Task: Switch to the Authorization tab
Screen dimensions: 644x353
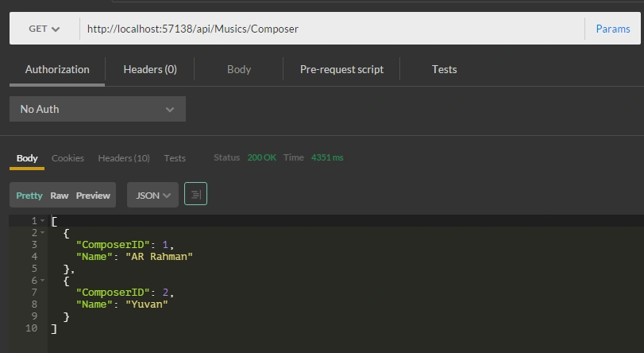Action: pos(57,69)
